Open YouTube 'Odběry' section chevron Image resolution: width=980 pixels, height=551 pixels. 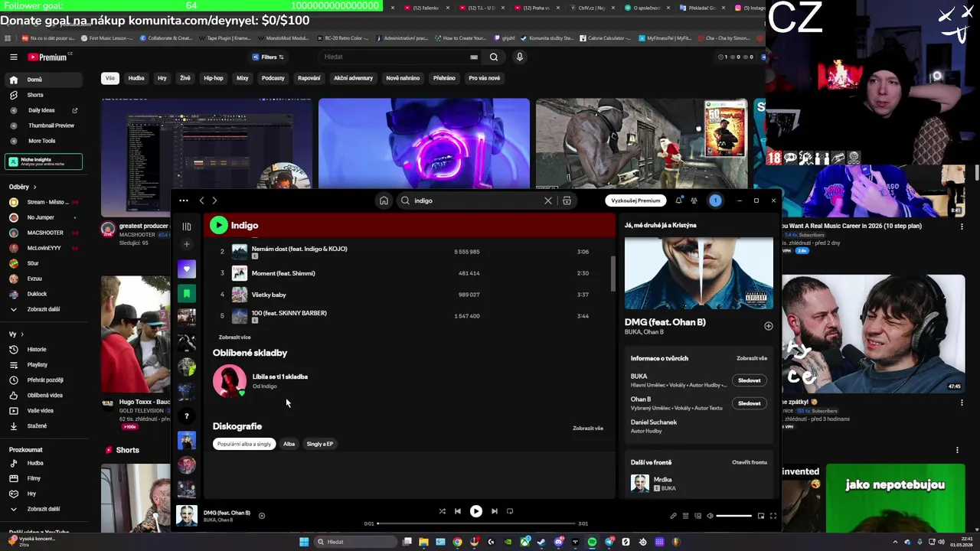coord(34,187)
